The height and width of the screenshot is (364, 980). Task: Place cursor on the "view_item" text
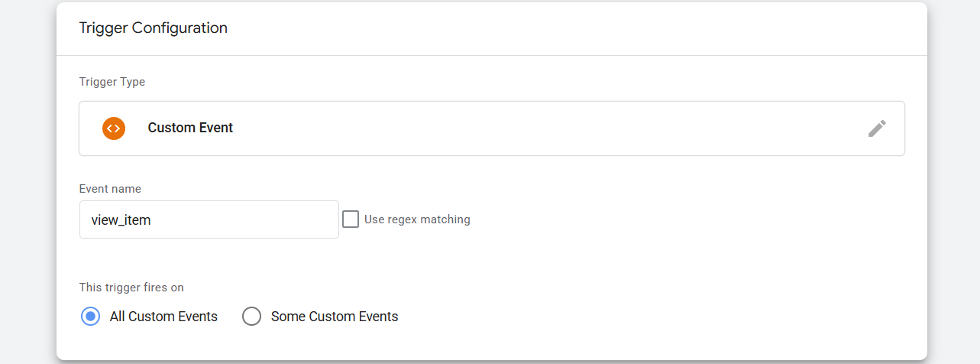click(x=121, y=220)
